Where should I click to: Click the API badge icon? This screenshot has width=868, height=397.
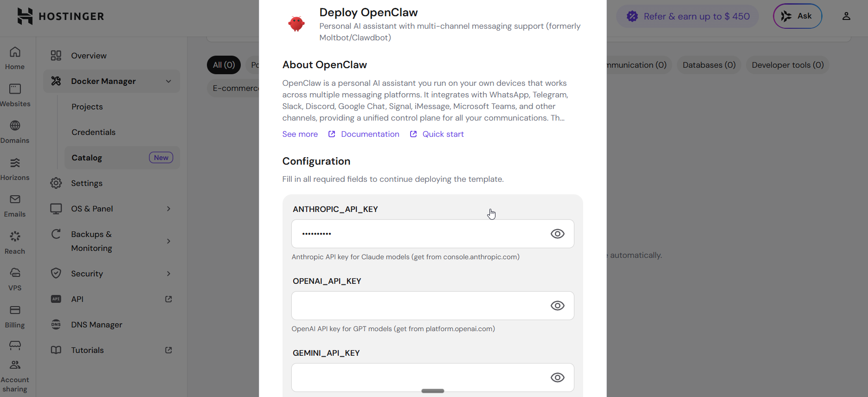coord(56,299)
